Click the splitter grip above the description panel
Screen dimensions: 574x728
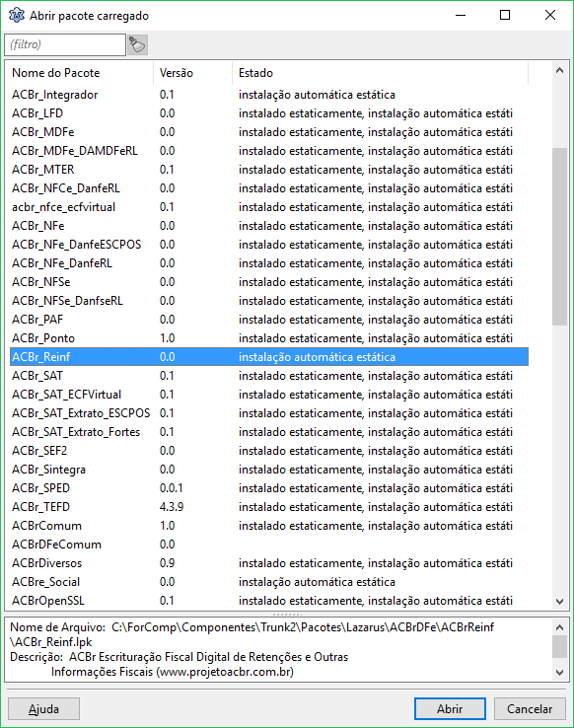pos(287,615)
